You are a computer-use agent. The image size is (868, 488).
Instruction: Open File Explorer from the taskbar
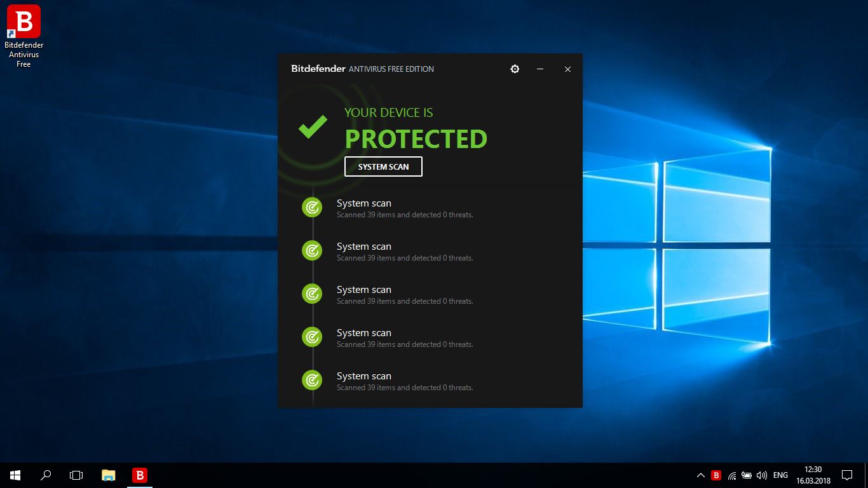pyautogui.click(x=108, y=475)
